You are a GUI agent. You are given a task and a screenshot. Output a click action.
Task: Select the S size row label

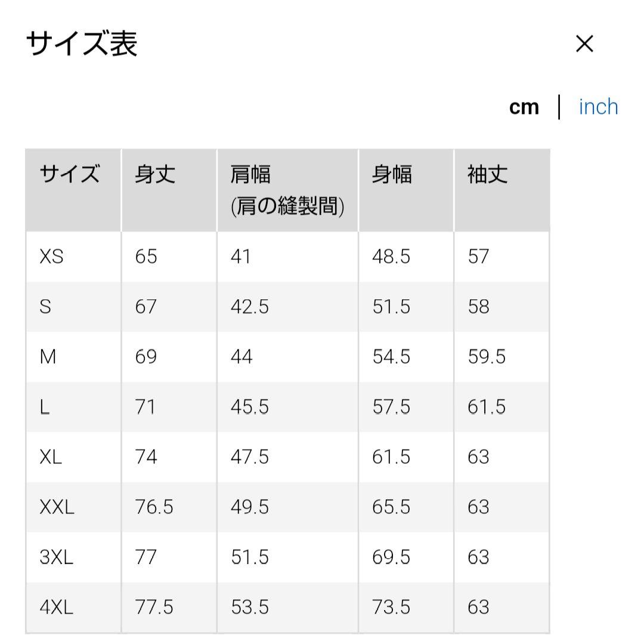(45, 307)
